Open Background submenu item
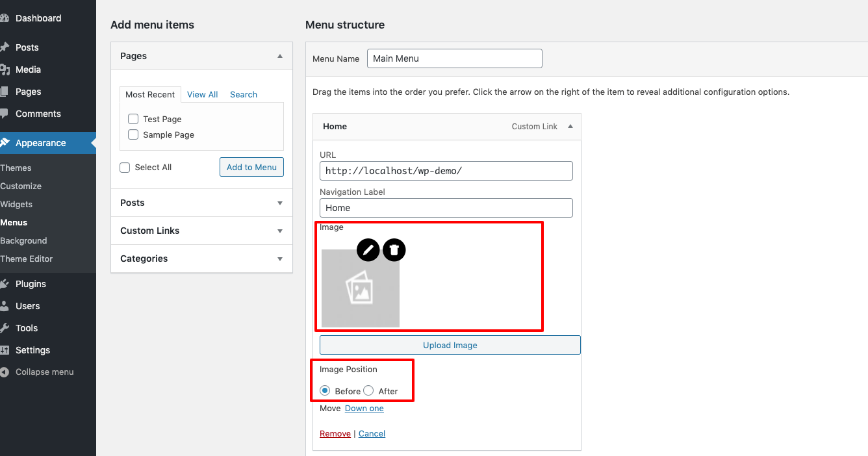The height and width of the screenshot is (456, 868). point(23,240)
